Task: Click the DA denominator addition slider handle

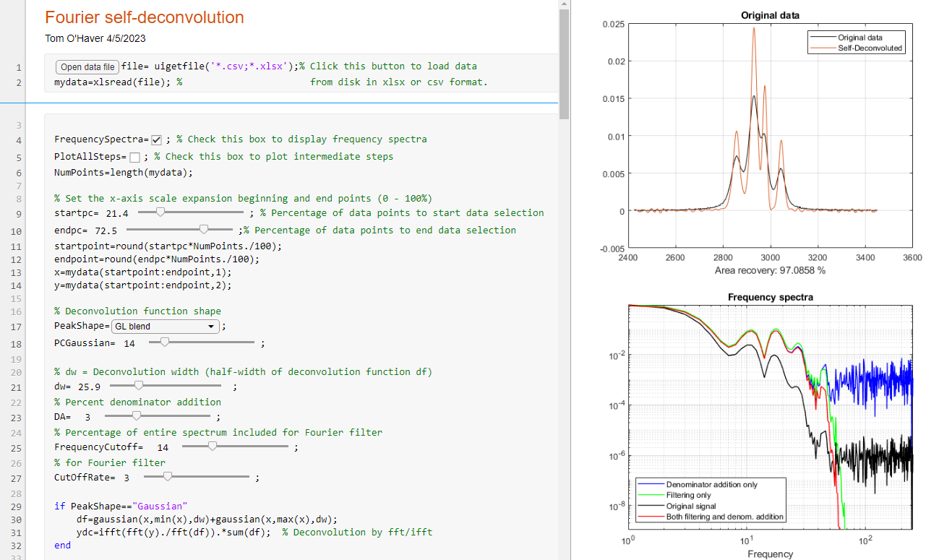Action: point(136,416)
